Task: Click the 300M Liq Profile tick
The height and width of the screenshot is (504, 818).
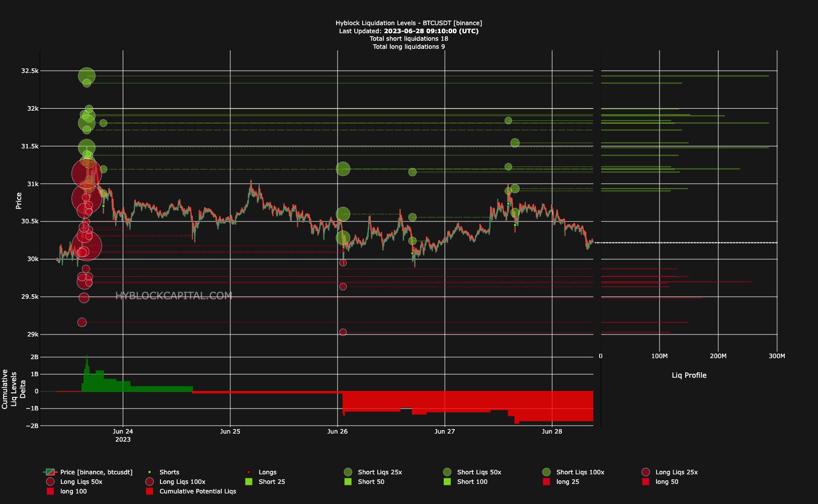Action: point(777,356)
